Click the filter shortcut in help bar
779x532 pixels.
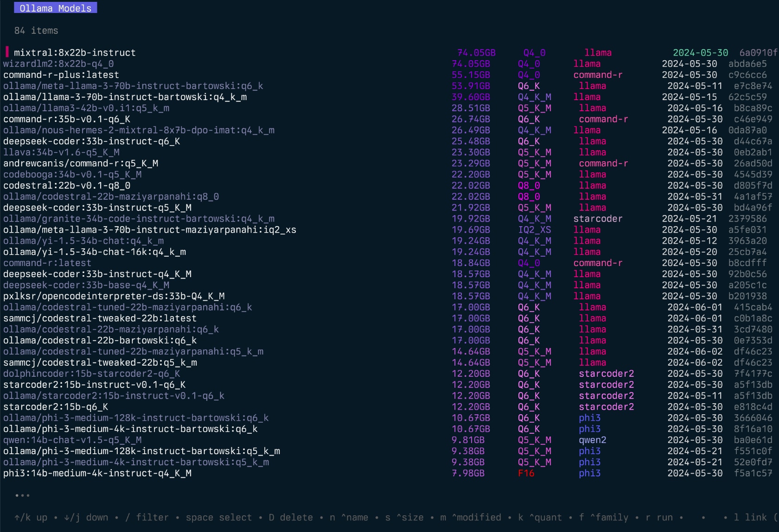pyautogui.click(x=148, y=518)
